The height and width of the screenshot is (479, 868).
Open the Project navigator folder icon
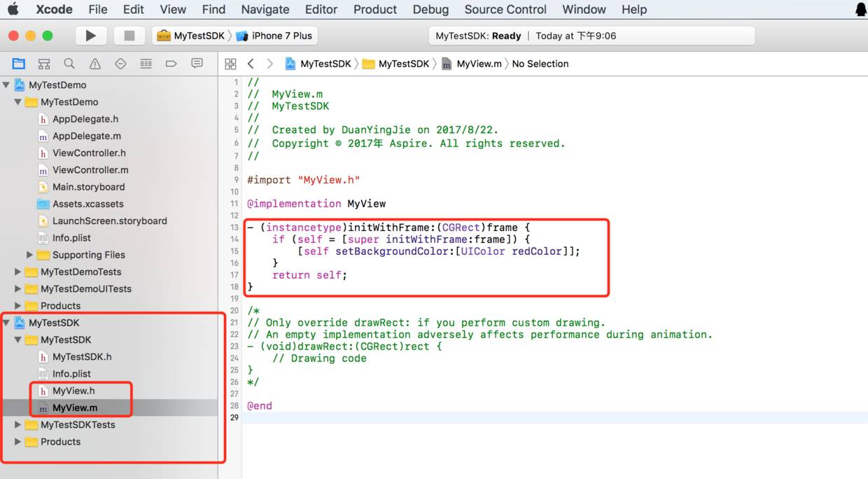coord(19,64)
